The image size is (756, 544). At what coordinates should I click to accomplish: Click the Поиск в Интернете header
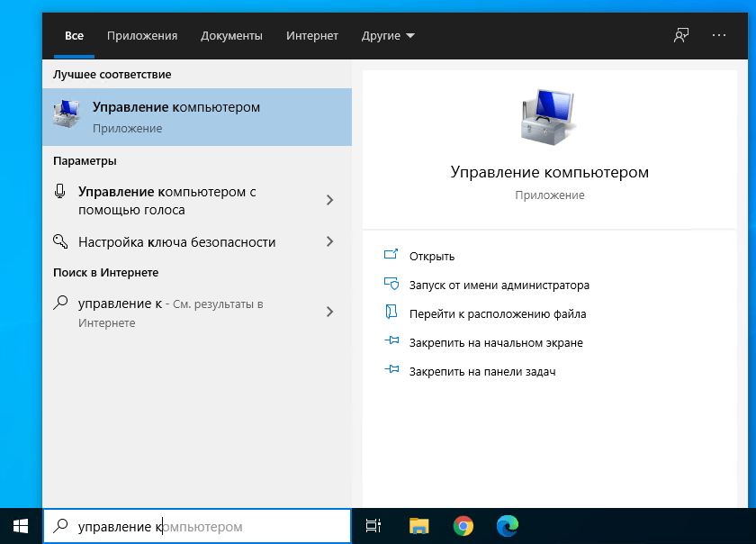click(105, 273)
